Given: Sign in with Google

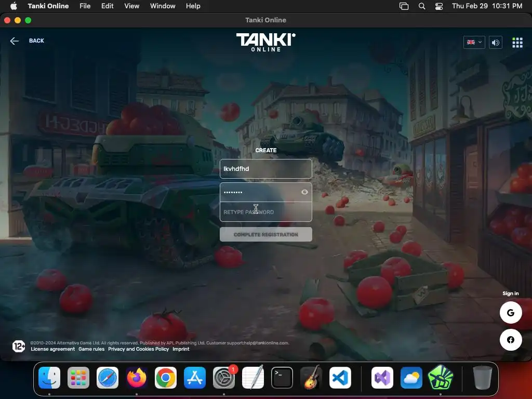Looking at the screenshot, I should pos(511,312).
